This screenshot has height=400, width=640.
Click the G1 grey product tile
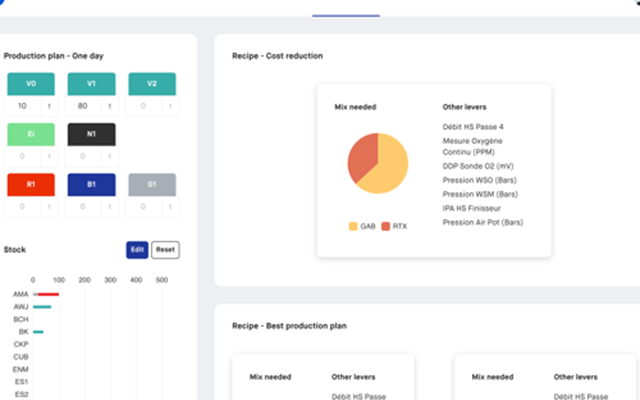(152, 184)
